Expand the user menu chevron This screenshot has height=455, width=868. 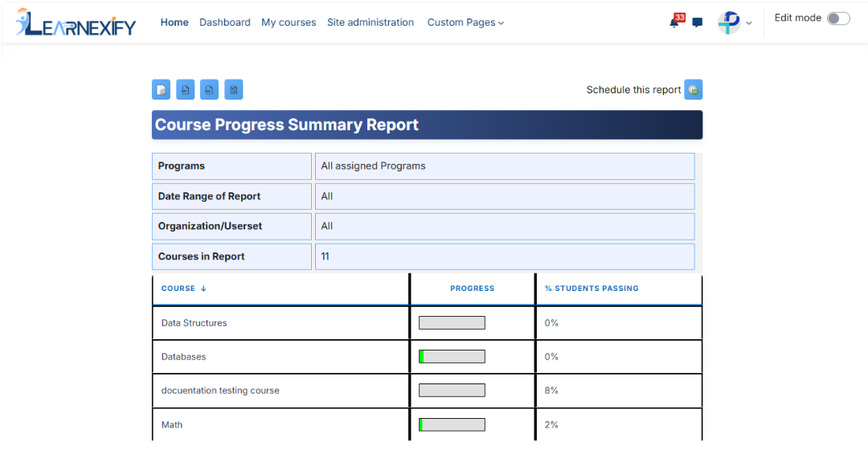point(749,23)
